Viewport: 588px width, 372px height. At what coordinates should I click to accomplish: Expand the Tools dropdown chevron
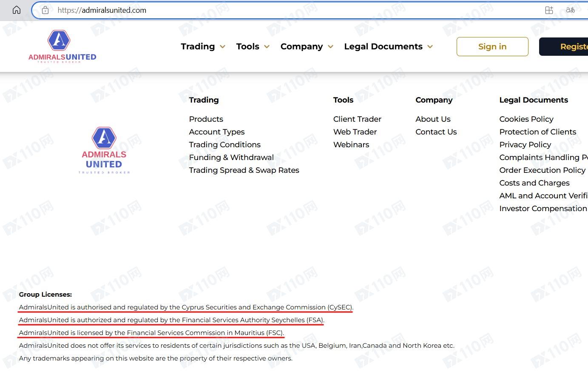[267, 47]
